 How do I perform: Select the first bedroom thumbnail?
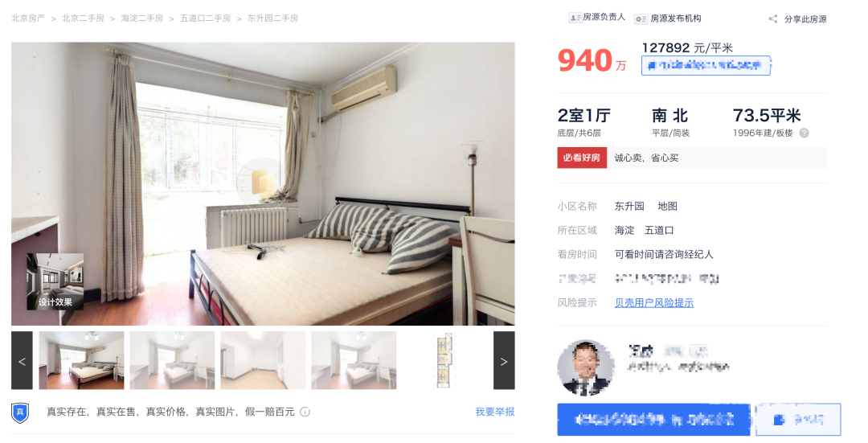[x=81, y=360]
